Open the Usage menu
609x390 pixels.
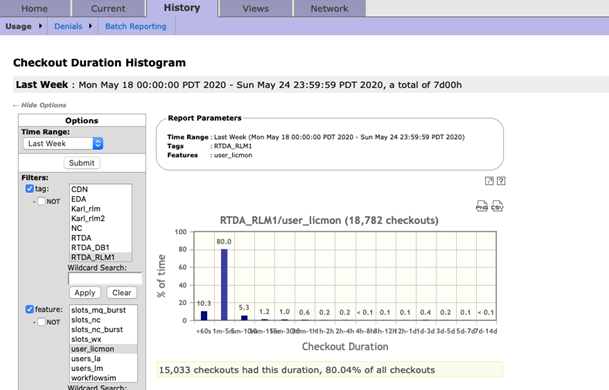click(x=18, y=26)
